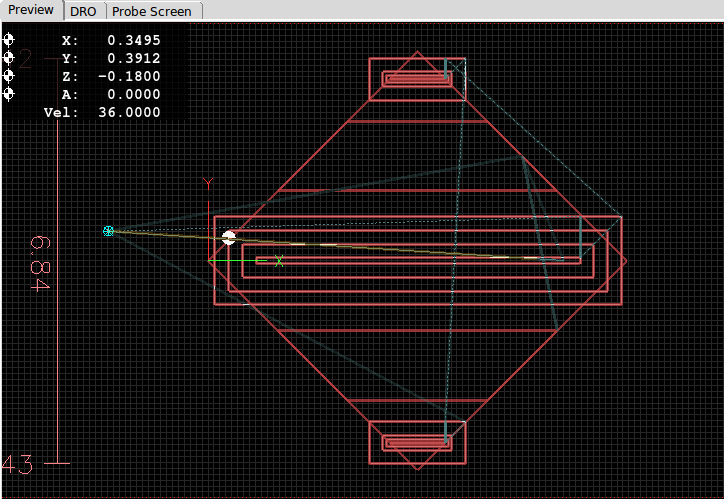Open the DRO tab
724x499 pixels.
tap(84, 11)
